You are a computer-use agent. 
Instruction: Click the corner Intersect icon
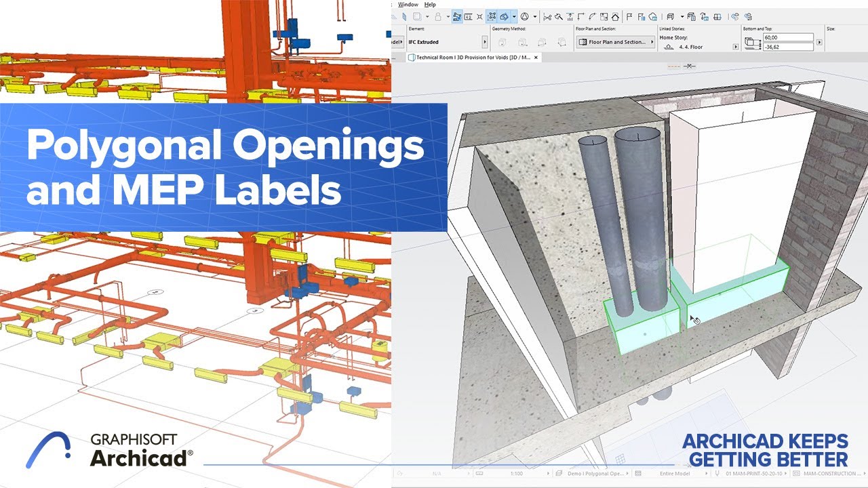pyautogui.click(x=581, y=16)
